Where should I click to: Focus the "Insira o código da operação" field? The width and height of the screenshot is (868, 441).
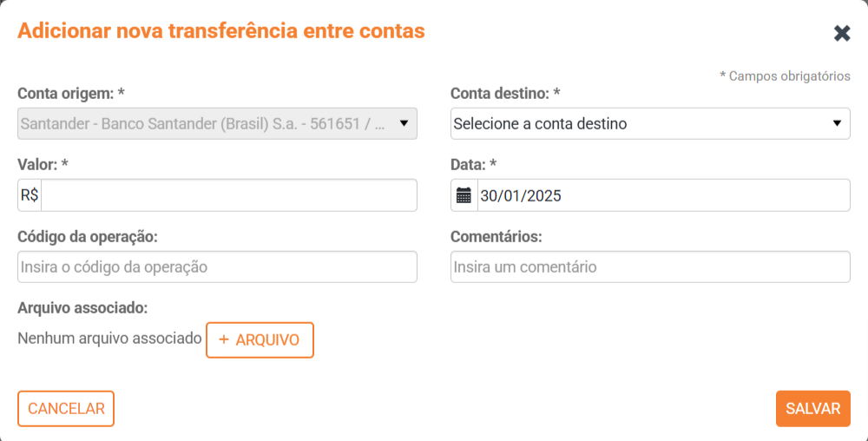click(x=217, y=267)
